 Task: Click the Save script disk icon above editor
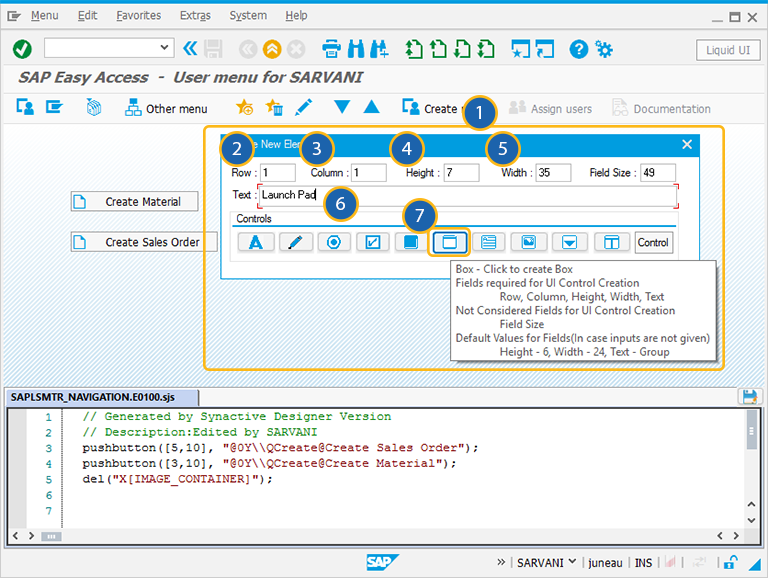tap(749, 397)
